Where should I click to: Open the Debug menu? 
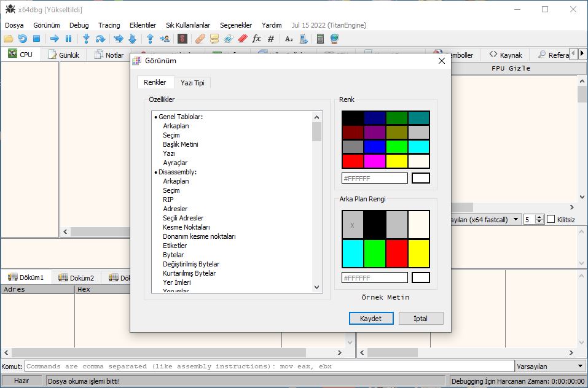click(79, 25)
